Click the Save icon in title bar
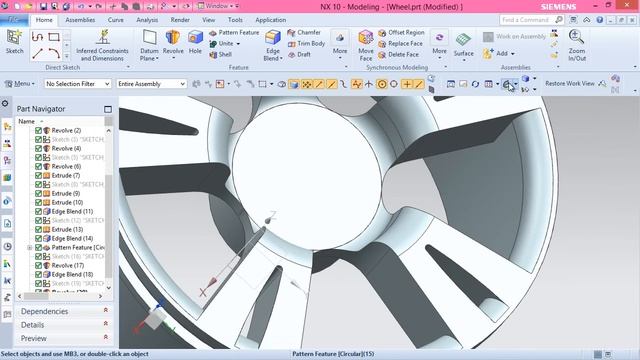 [43, 7]
